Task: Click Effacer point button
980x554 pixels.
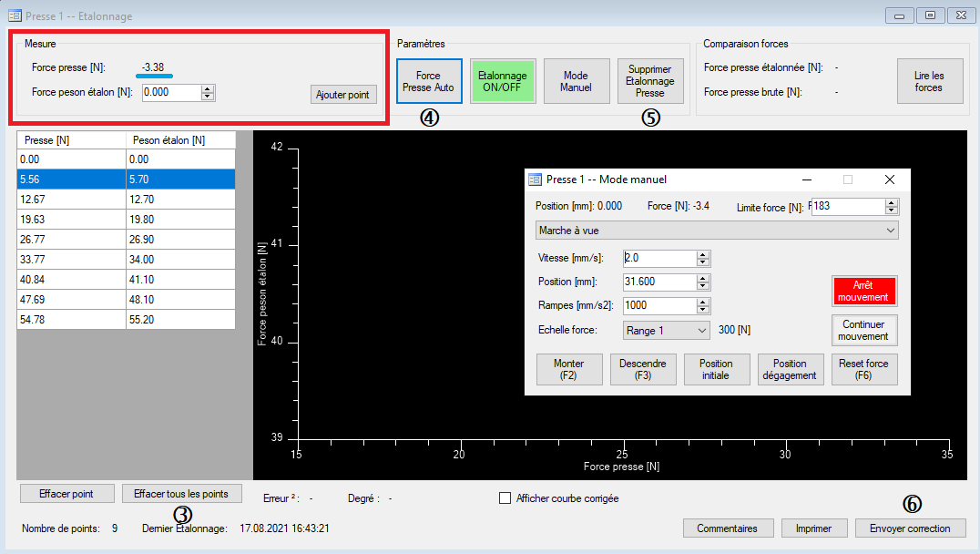Action: (x=66, y=494)
